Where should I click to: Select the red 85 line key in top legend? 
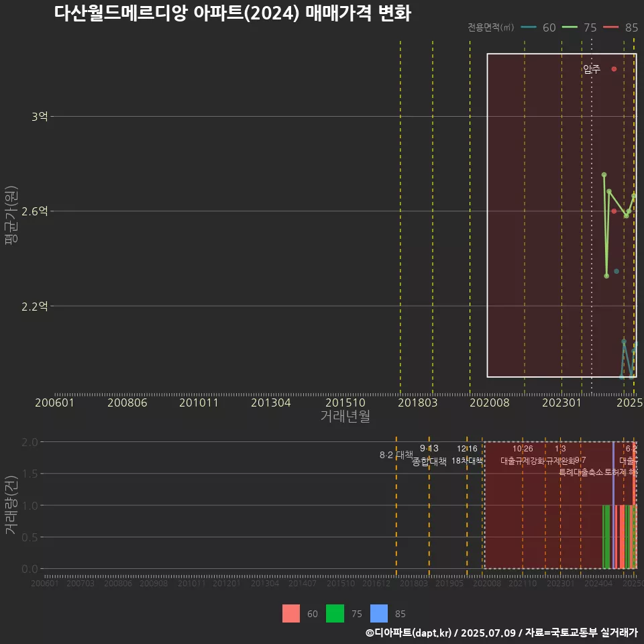pyautogui.click(x=610, y=28)
